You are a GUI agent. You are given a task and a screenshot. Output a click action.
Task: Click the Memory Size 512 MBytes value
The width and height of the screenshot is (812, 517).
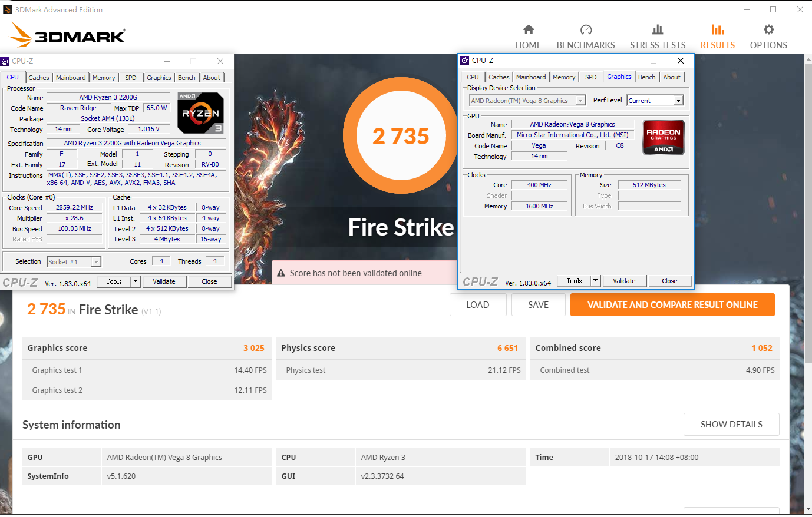[649, 185]
